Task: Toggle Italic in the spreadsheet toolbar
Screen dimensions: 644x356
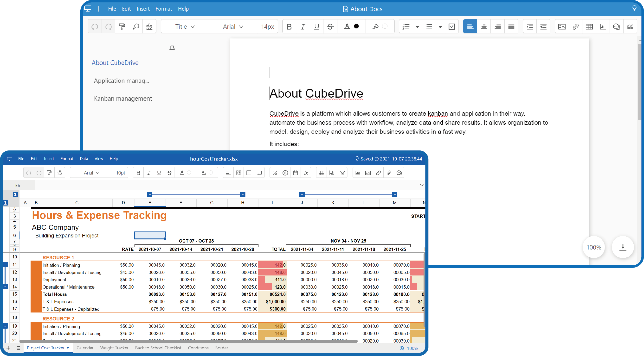Action: tap(149, 173)
